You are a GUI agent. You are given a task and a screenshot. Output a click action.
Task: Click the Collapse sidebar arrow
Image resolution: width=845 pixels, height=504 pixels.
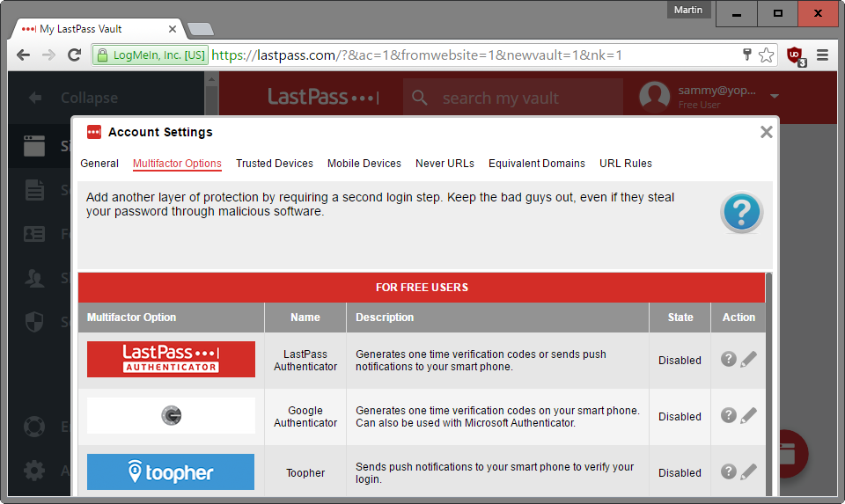point(35,98)
